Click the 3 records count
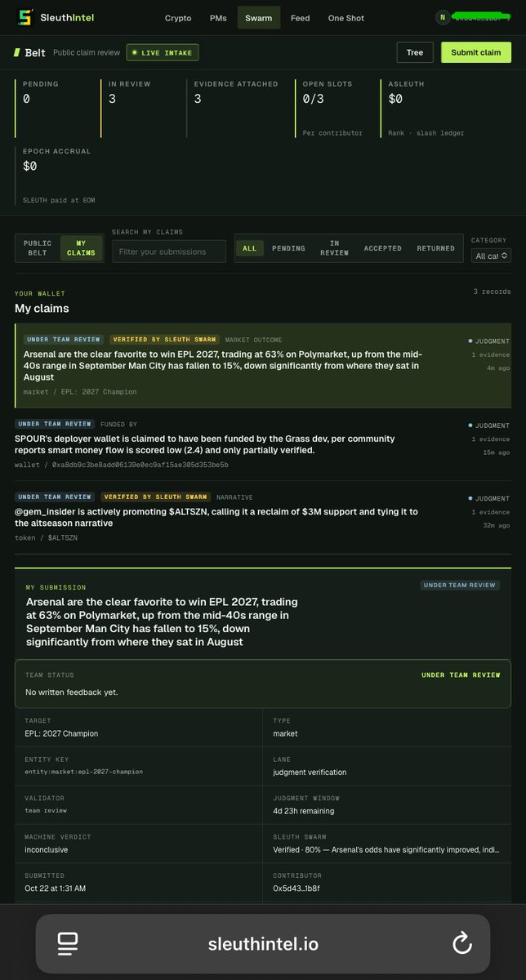 pos(492,292)
